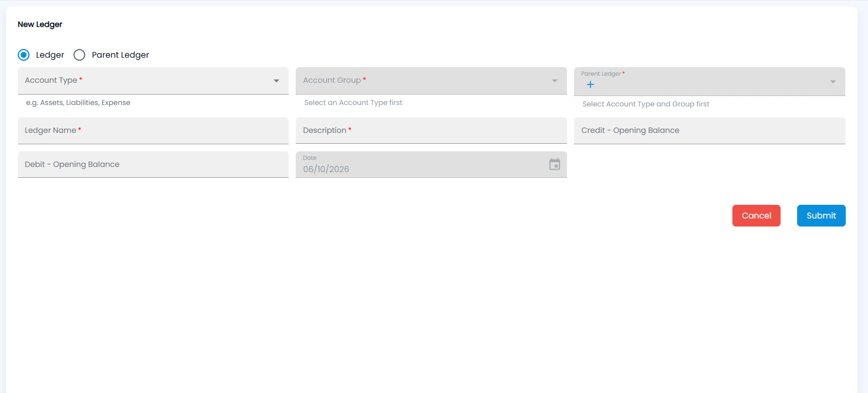Screen dimensions: 868x393
Task: Click the Credit - Opening Balance field
Action: (709, 131)
